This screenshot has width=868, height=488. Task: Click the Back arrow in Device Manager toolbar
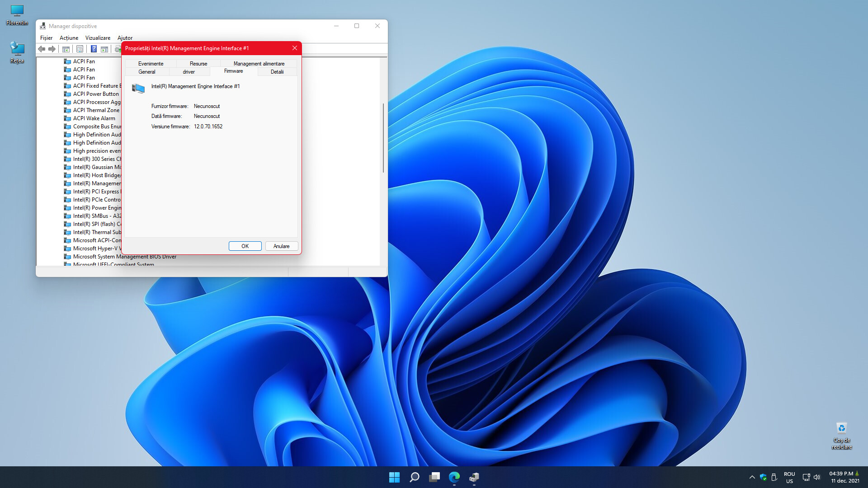pos(42,49)
